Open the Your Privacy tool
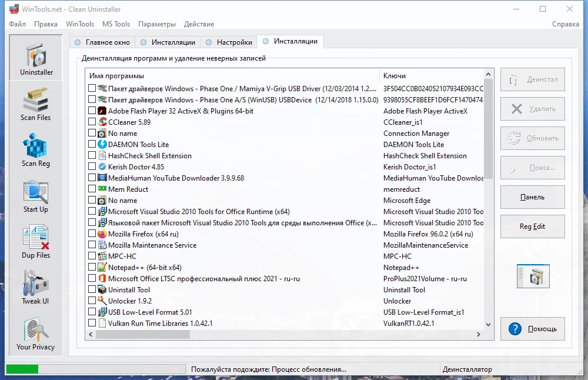Viewport: 588px width, 380px height. pyautogui.click(x=36, y=334)
